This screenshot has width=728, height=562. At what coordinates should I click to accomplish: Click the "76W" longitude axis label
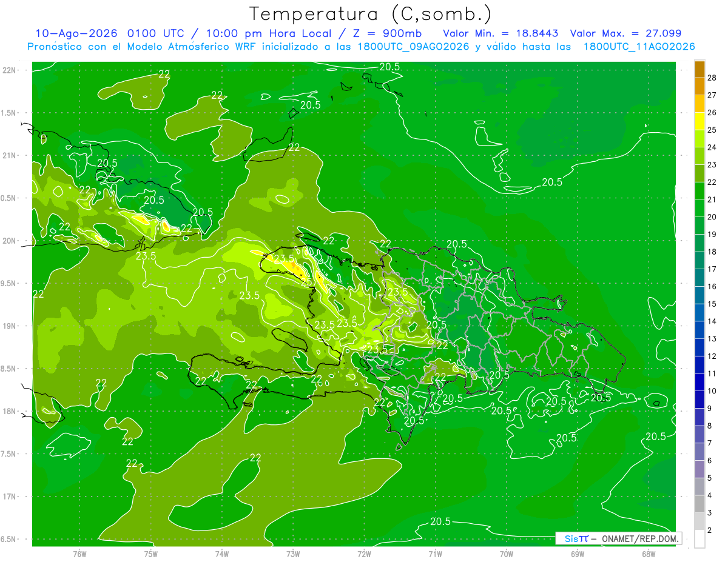point(79,554)
